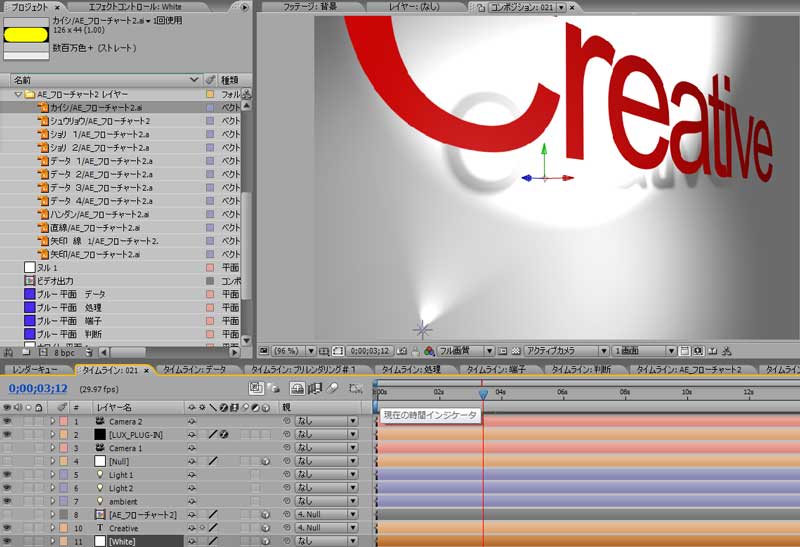The image size is (800, 547).
Task: Toggle 3D layer switch on Creative layer
Action: tap(265, 528)
